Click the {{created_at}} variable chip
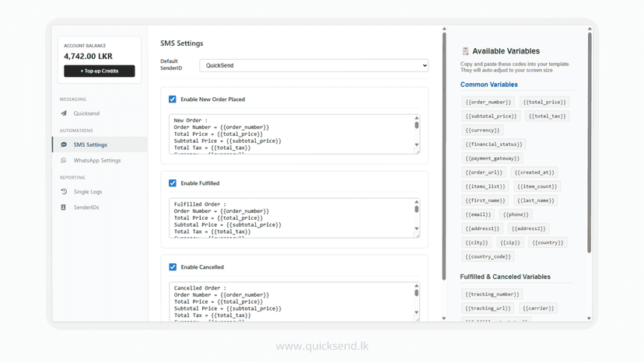Viewport: 644px width, 362px height. (x=534, y=172)
